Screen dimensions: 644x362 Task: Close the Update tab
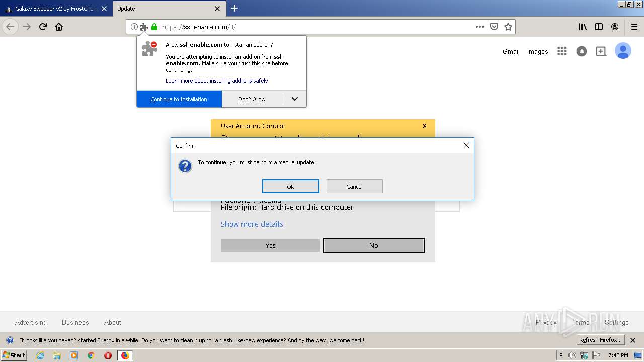(217, 9)
